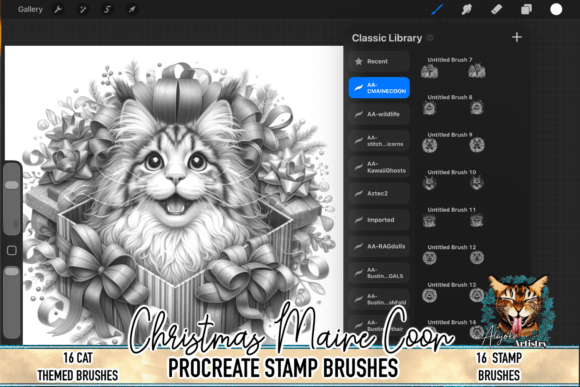Select the AA-Bustin...GALS brush set
580x387 pixels.
coord(379,273)
